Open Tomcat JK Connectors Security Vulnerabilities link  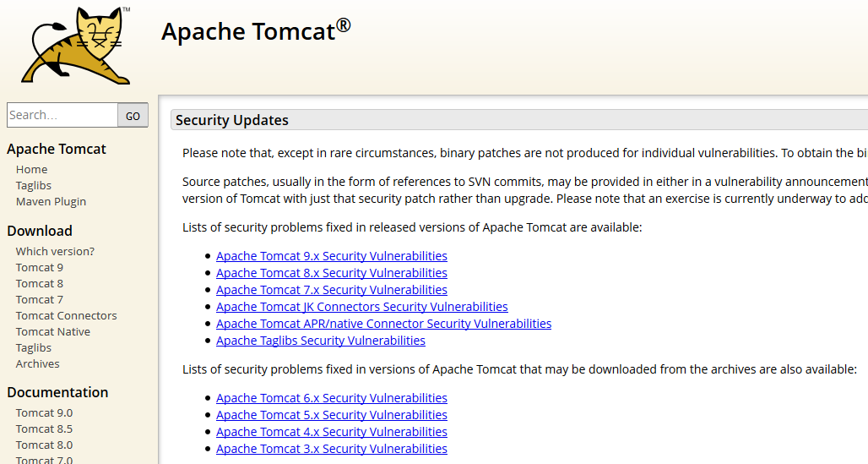(x=361, y=307)
